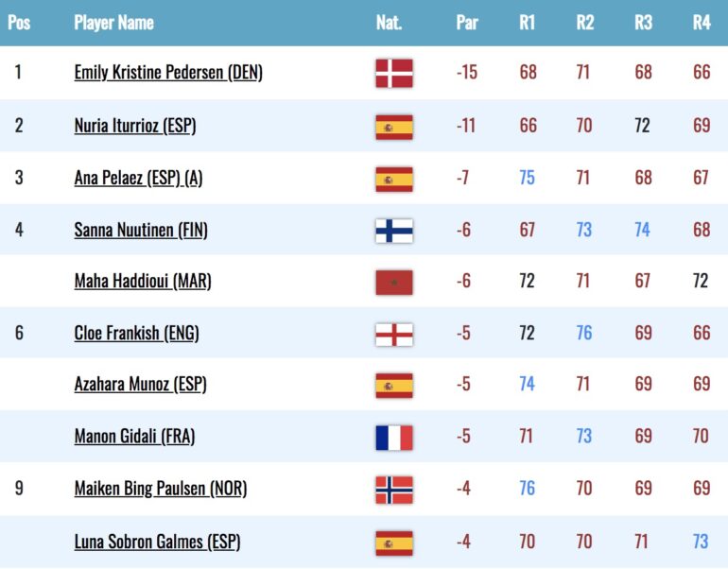
Task: Open Emily Kristine Pedersen's player profile
Action: click(168, 73)
